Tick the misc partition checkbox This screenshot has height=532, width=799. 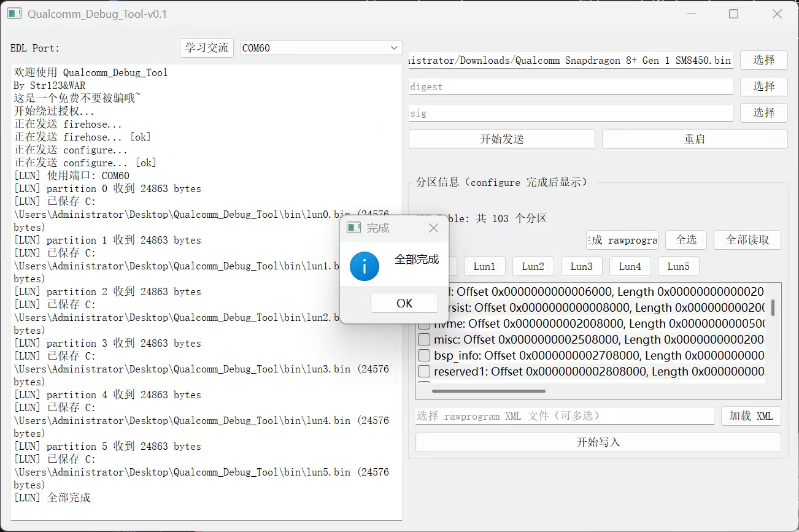click(x=424, y=339)
